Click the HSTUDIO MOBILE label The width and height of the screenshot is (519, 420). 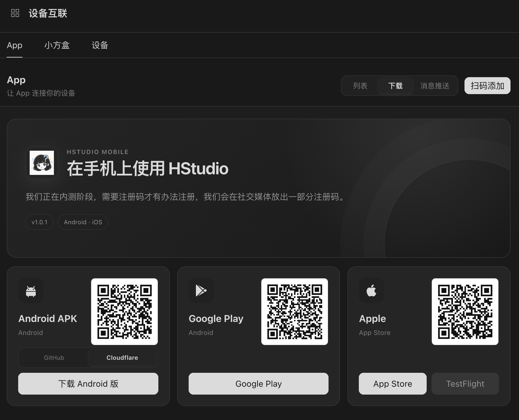click(x=98, y=152)
